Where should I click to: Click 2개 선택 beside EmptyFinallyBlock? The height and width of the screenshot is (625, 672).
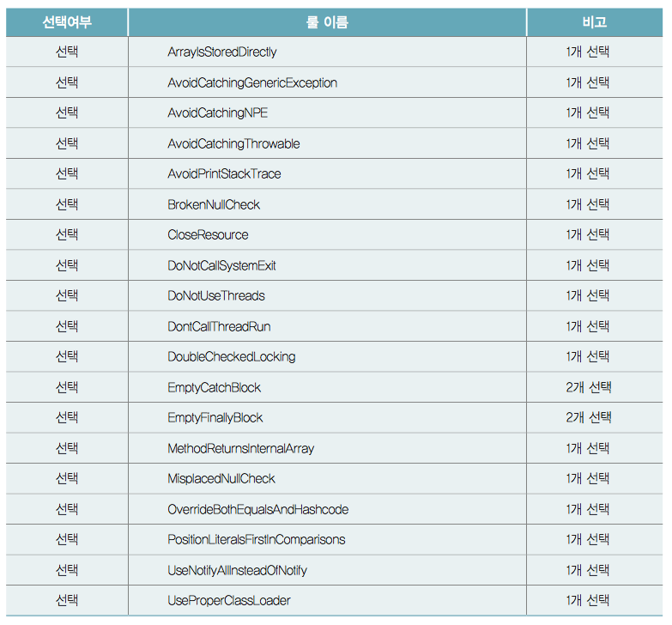coord(589,417)
